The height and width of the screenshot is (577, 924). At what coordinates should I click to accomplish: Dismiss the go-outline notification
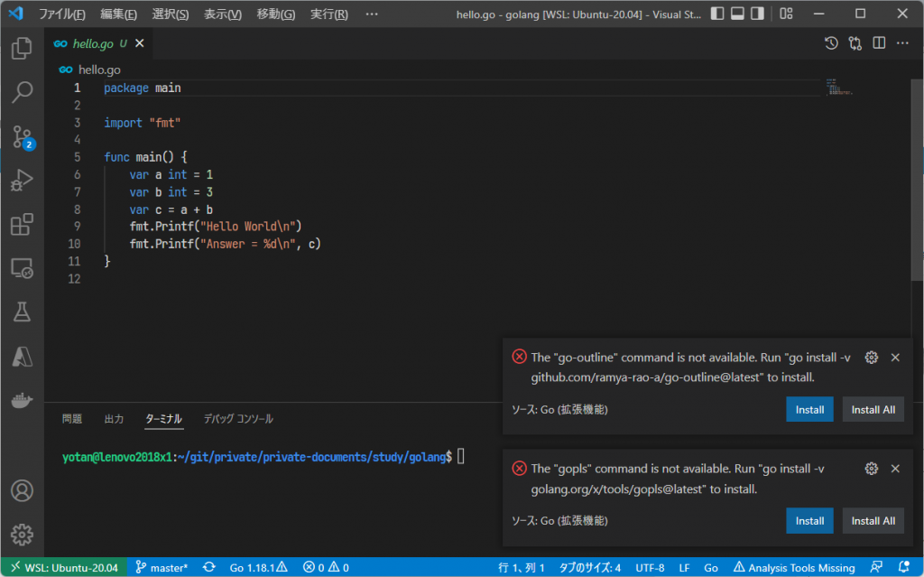[895, 358]
